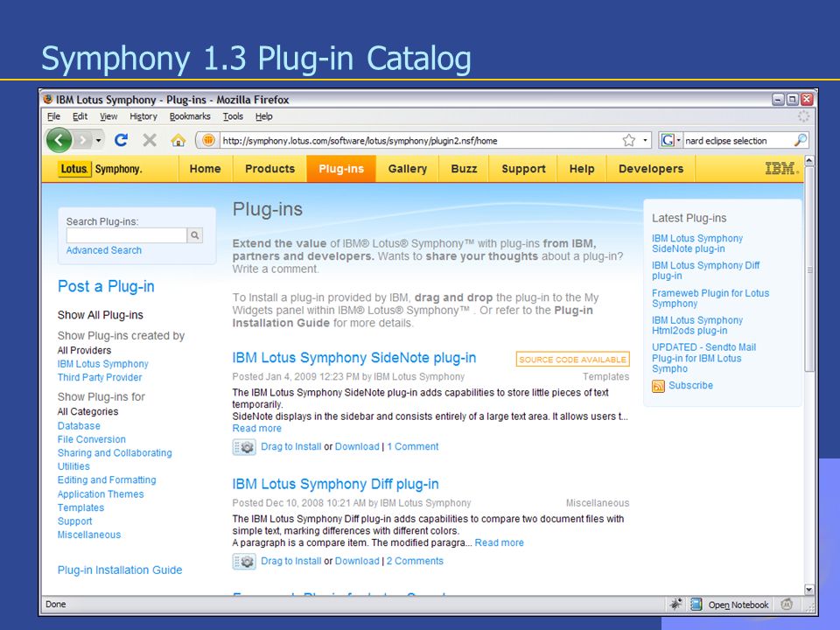Open the Tools menu

[233, 116]
